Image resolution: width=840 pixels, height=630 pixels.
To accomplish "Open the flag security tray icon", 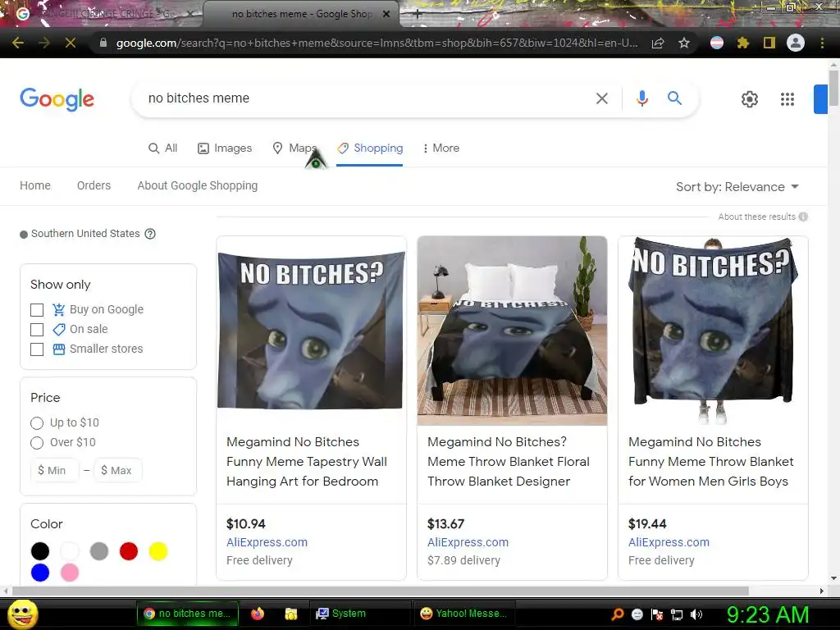I will (x=657, y=614).
